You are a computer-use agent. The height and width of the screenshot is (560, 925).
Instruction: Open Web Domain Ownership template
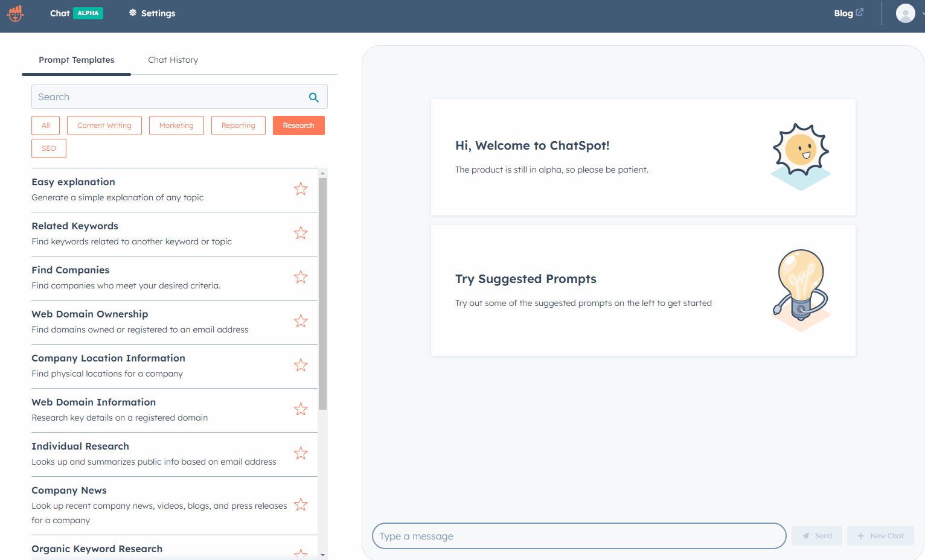point(174,322)
